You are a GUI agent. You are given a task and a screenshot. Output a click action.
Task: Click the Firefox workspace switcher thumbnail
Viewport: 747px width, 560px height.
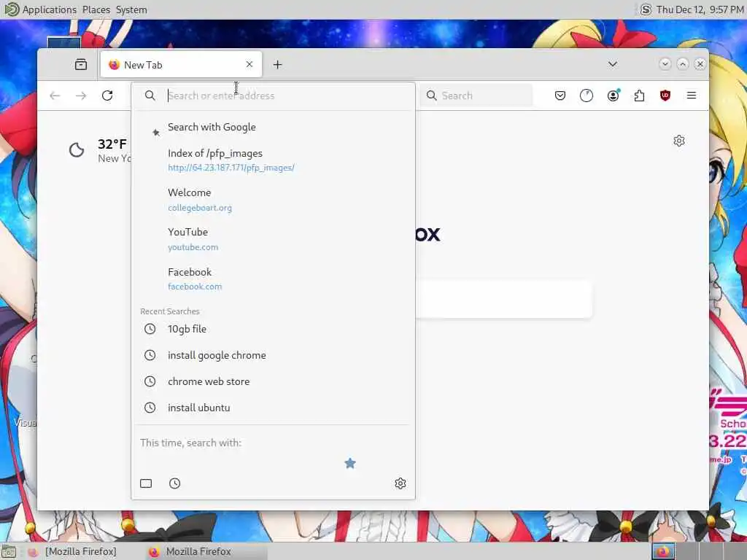point(663,551)
